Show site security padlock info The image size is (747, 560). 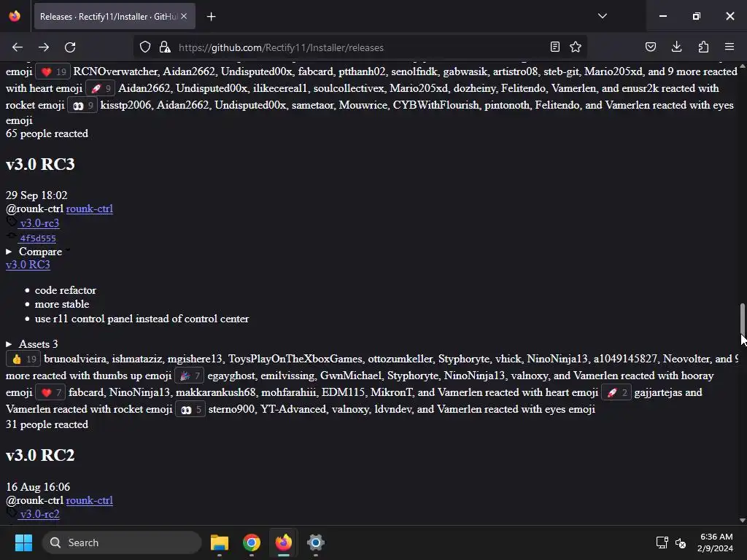tap(165, 47)
